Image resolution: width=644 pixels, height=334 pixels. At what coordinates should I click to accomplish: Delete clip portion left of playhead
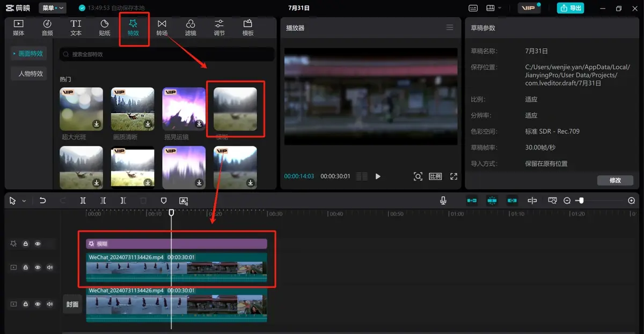click(x=103, y=201)
